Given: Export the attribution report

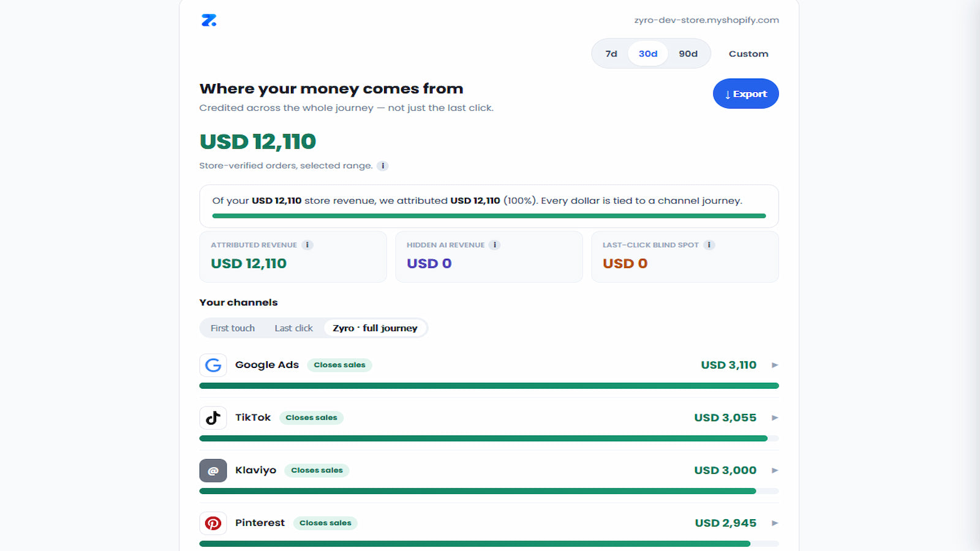Looking at the screenshot, I should (x=746, y=94).
